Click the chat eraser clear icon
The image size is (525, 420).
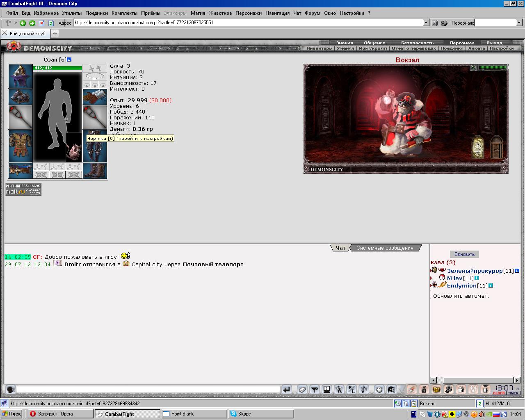[302, 389]
